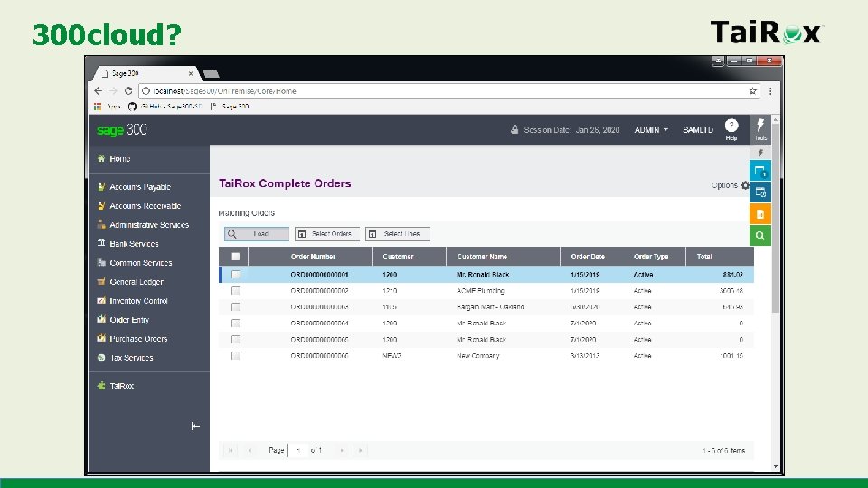Click the 1210 customer cell
This screenshot has width=868, height=488.
390,290
